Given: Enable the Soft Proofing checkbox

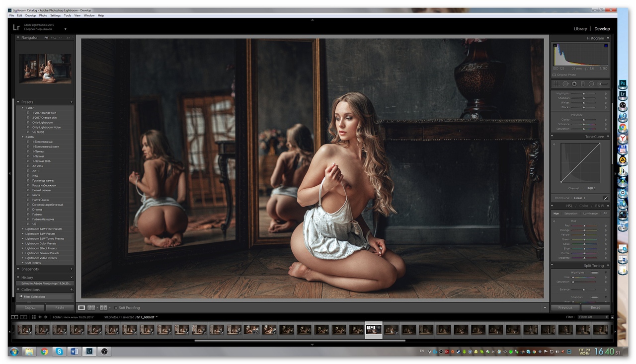Looking at the screenshot, I should [x=116, y=308].
